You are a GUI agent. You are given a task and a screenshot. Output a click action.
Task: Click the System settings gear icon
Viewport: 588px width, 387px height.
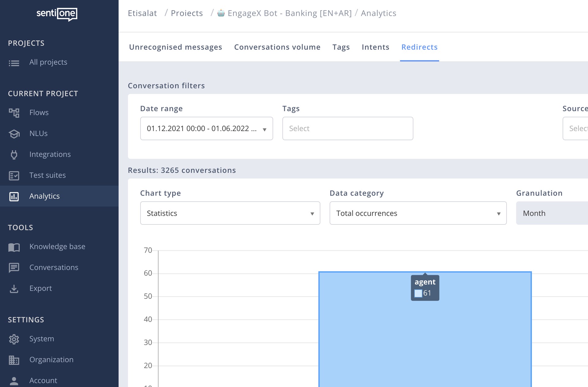click(14, 339)
